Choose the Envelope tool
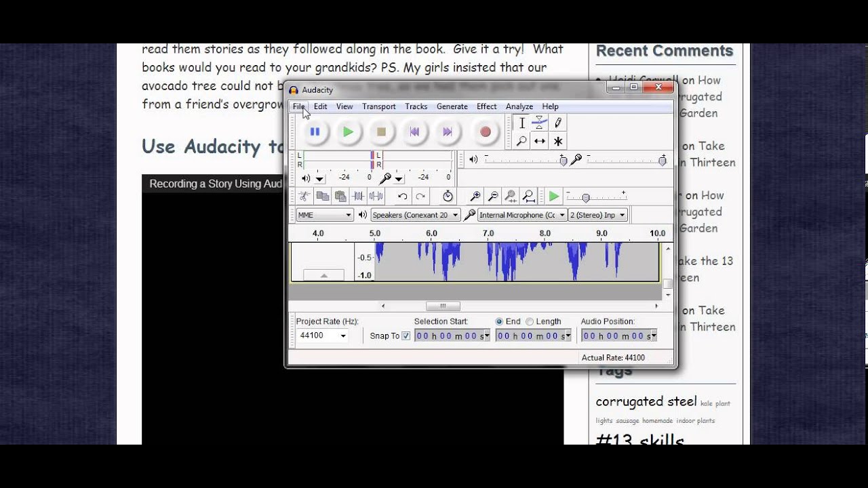The image size is (868, 488). pyautogui.click(x=540, y=123)
